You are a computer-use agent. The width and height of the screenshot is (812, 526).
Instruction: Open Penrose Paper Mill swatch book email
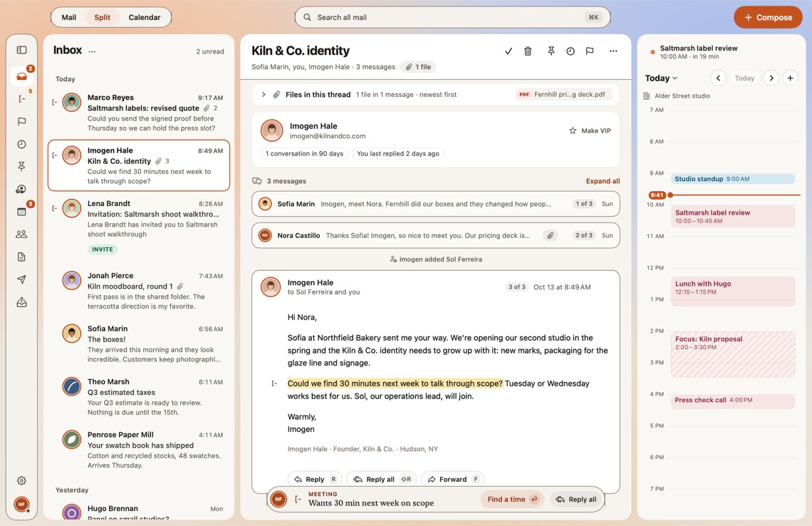pyautogui.click(x=139, y=449)
